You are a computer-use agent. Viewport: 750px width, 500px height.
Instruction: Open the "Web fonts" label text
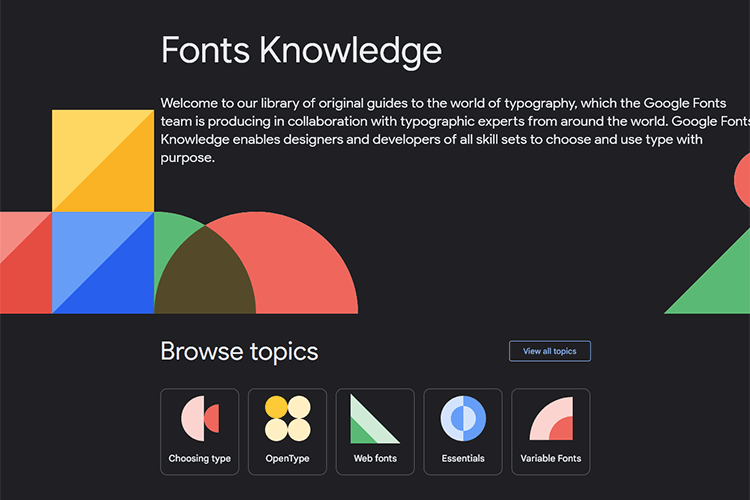[x=375, y=459]
